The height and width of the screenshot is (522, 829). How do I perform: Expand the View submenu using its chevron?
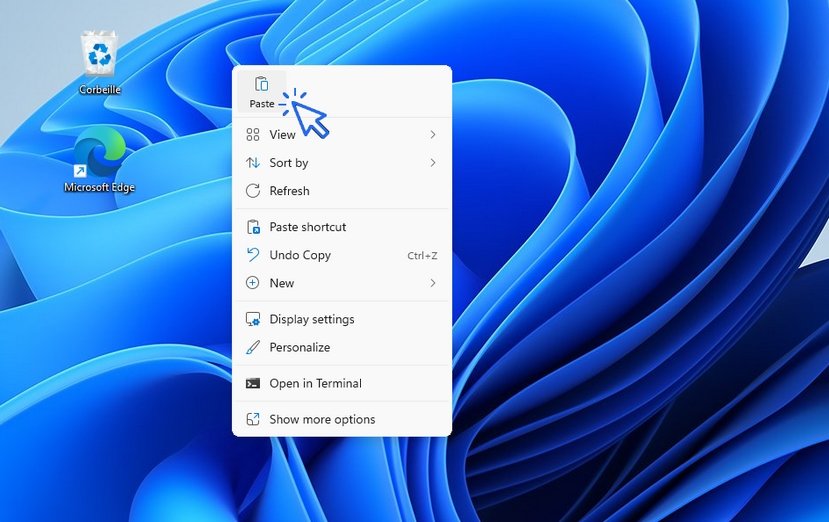[x=433, y=135]
